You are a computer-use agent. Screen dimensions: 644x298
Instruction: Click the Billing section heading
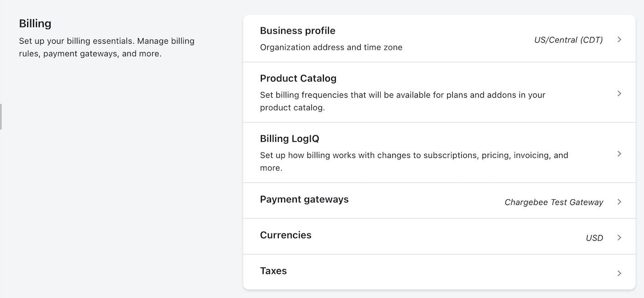[35, 23]
